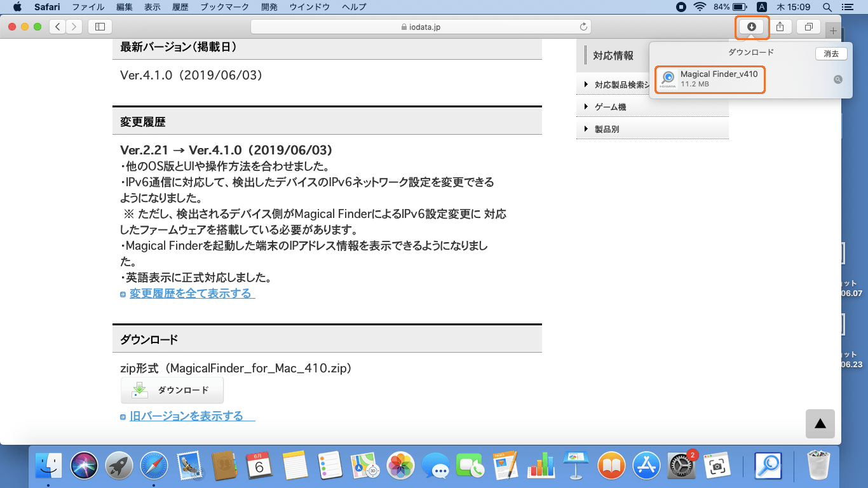
Task: Reveal Magical Finder download in Finder magnifier
Action: point(838,79)
